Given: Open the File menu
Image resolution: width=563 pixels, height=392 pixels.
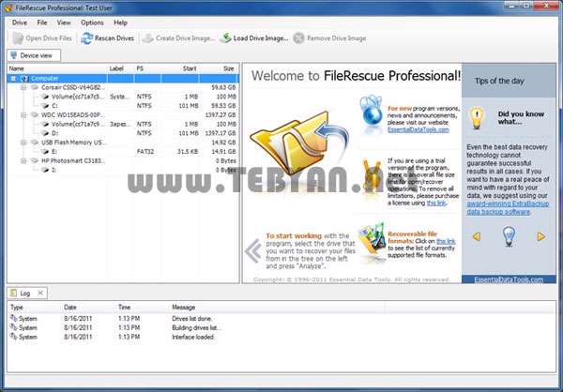Looking at the screenshot, I should (x=42, y=23).
